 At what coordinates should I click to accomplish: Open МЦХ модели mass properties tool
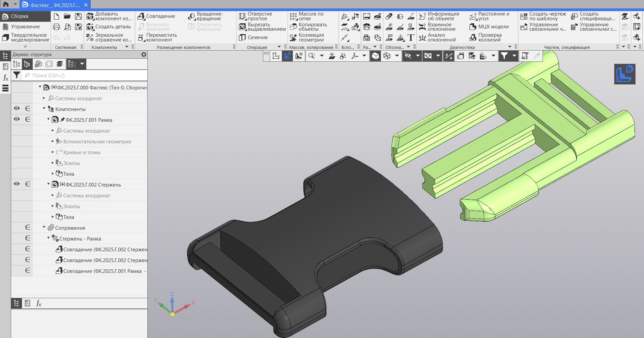coord(489,27)
